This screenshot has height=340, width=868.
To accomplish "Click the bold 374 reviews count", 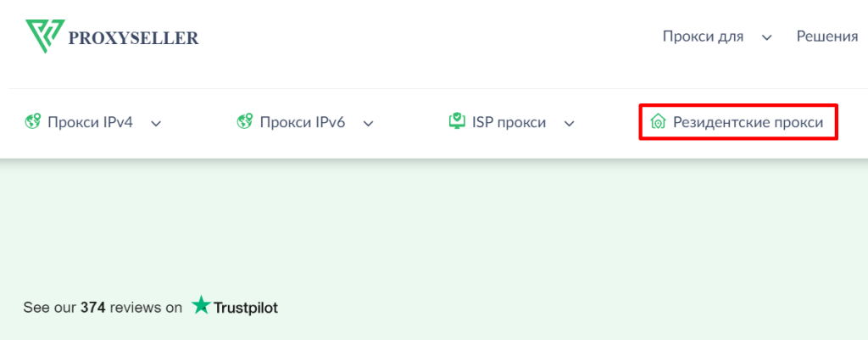I will click(93, 307).
